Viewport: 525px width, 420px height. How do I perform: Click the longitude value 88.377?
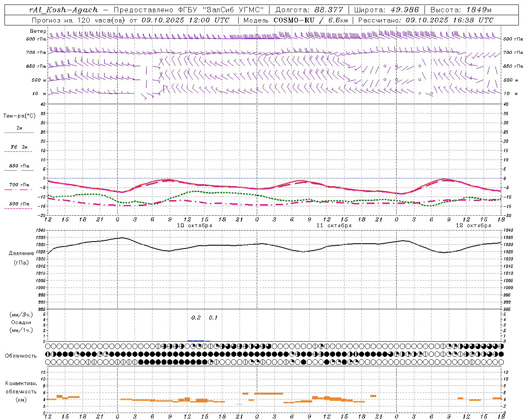pos(329,10)
